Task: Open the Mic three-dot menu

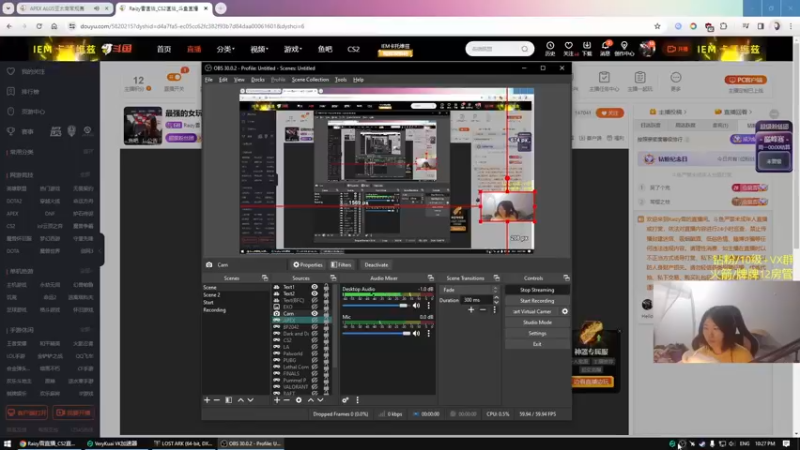Action: click(x=429, y=333)
